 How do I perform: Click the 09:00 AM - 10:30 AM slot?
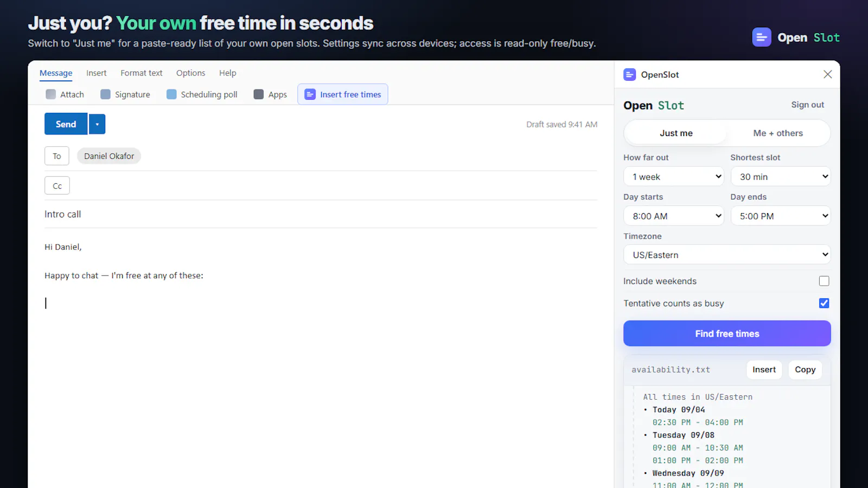coord(698,448)
